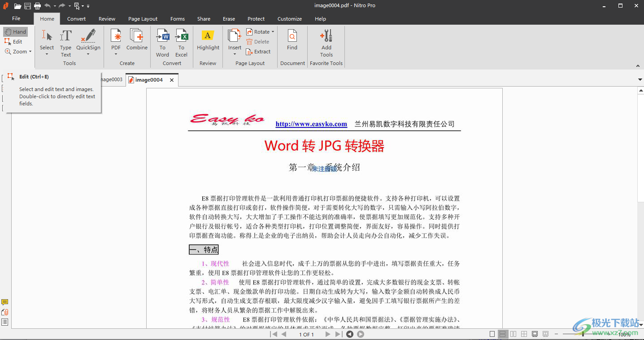
Task: Close the image0004 document tab
Action: click(x=172, y=80)
